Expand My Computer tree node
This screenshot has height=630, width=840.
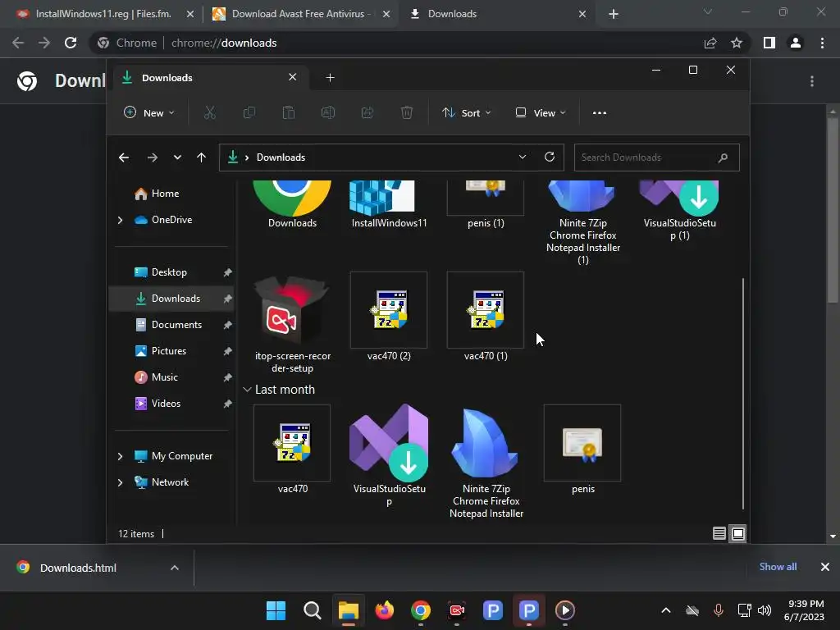(x=120, y=456)
